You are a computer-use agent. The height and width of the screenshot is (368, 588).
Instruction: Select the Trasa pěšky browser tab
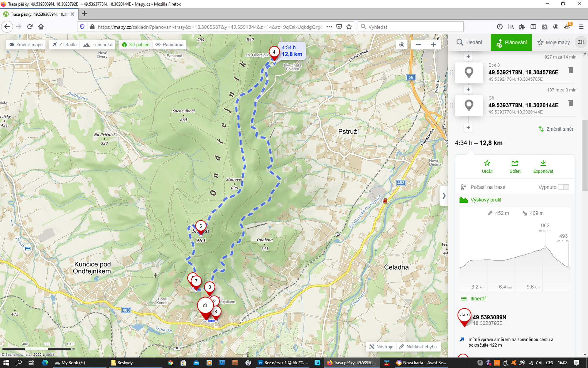tap(39, 14)
